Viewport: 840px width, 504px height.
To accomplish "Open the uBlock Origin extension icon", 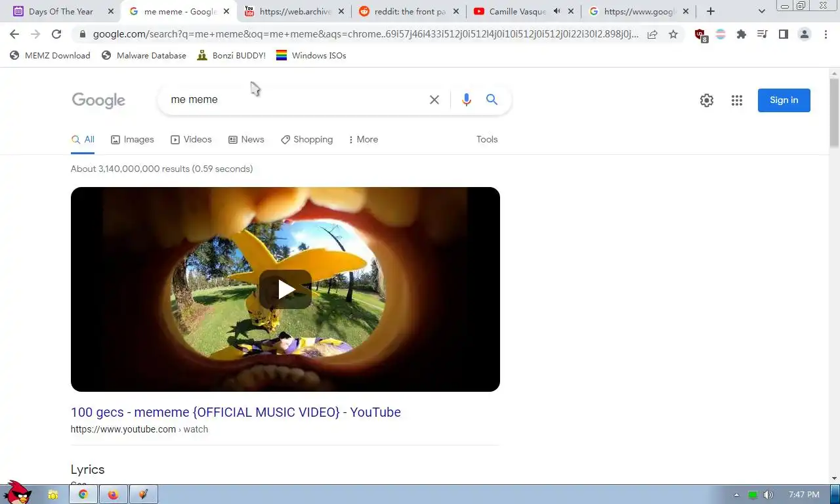I will pyautogui.click(x=700, y=35).
